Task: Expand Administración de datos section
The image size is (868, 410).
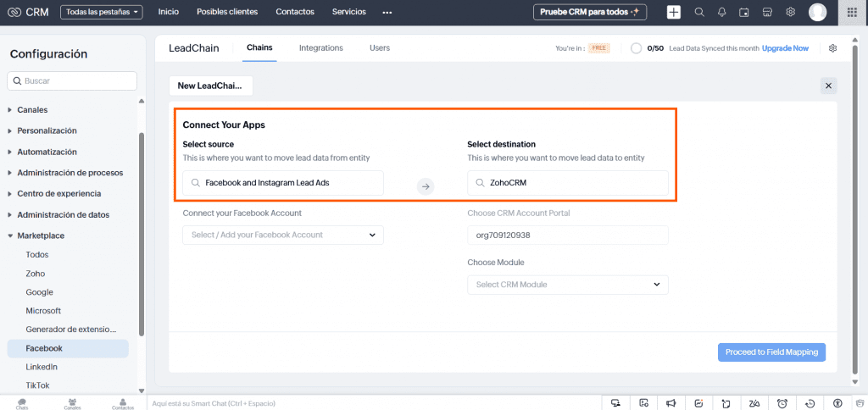Action: pos(63,214)
